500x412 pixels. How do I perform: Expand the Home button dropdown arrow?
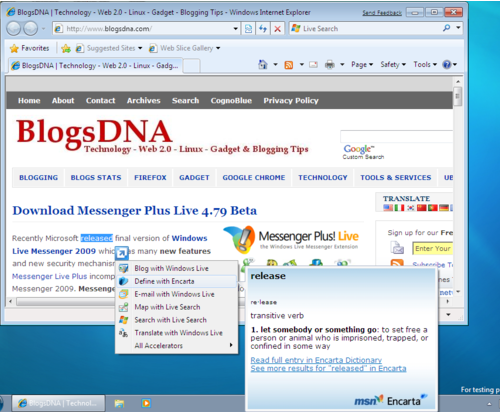pyautogui.click(x=275, y=64)
